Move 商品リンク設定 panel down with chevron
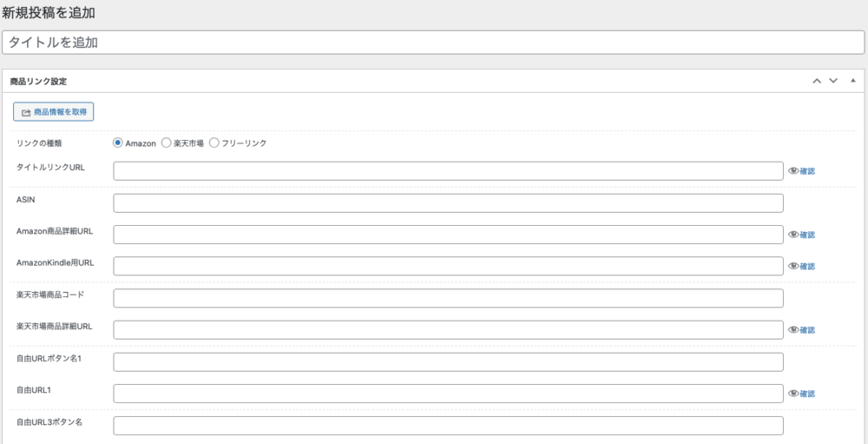This screenshot has height=444, width=868. pos(833,81)
